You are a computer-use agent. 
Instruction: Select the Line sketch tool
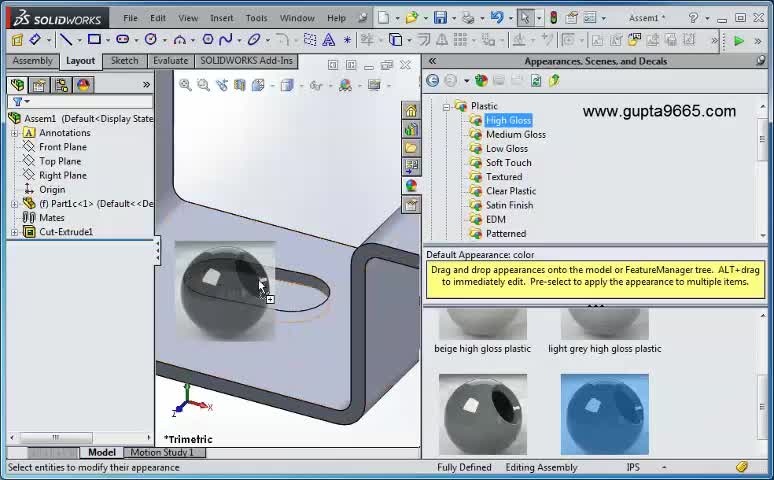tap(66, 40)
